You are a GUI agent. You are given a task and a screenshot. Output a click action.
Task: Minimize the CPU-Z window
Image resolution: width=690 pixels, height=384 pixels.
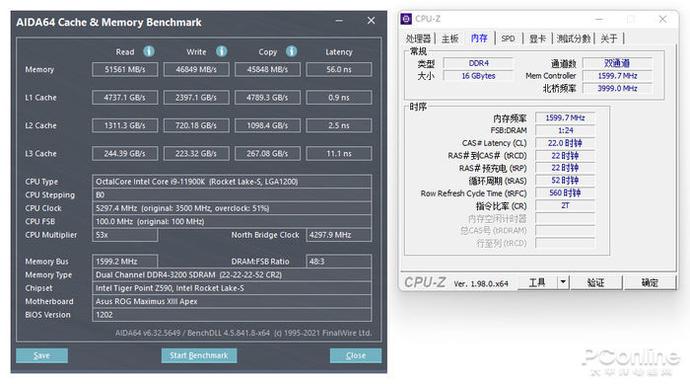click(599, 19)
